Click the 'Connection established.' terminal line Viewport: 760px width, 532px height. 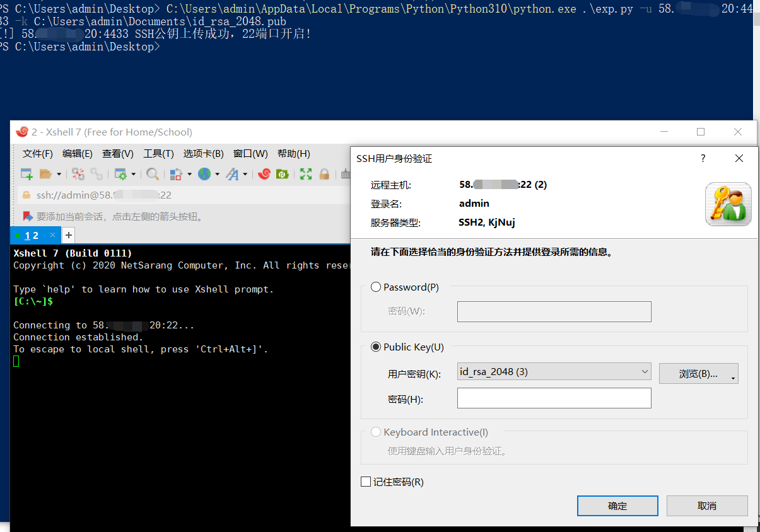click(x=78, y=337)
